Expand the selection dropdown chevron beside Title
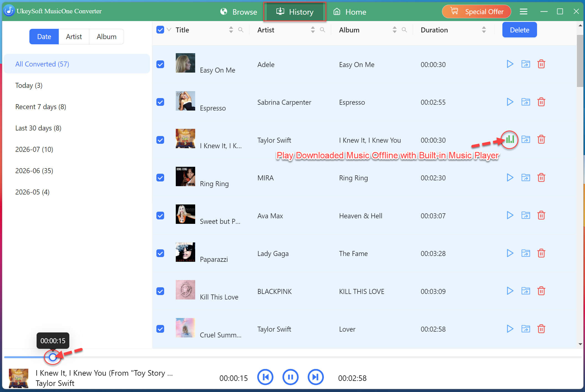The width and height of the screenshot is (585, 392). point(169,30)
